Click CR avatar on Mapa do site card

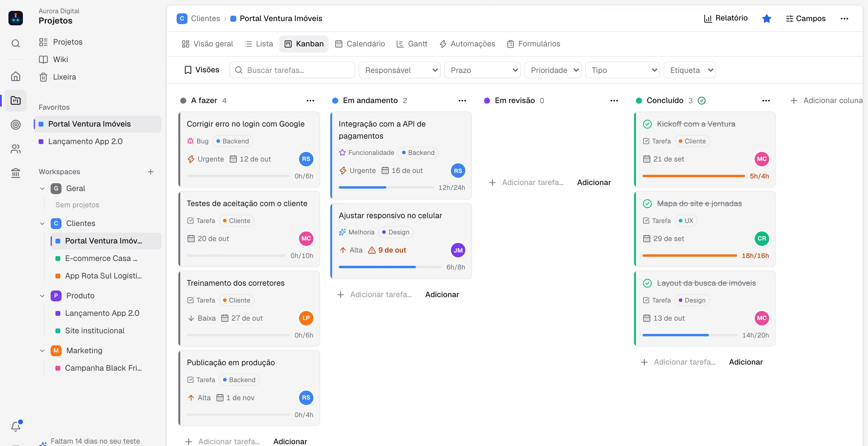(x=762, y=238)
